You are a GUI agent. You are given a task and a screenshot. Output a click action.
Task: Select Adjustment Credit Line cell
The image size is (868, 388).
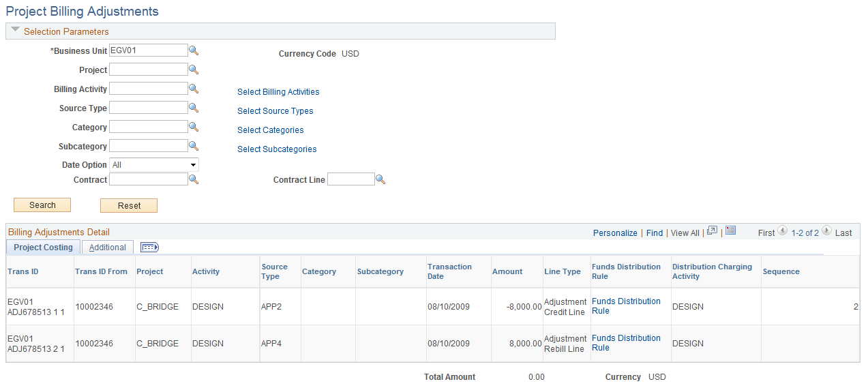point(565,307)
